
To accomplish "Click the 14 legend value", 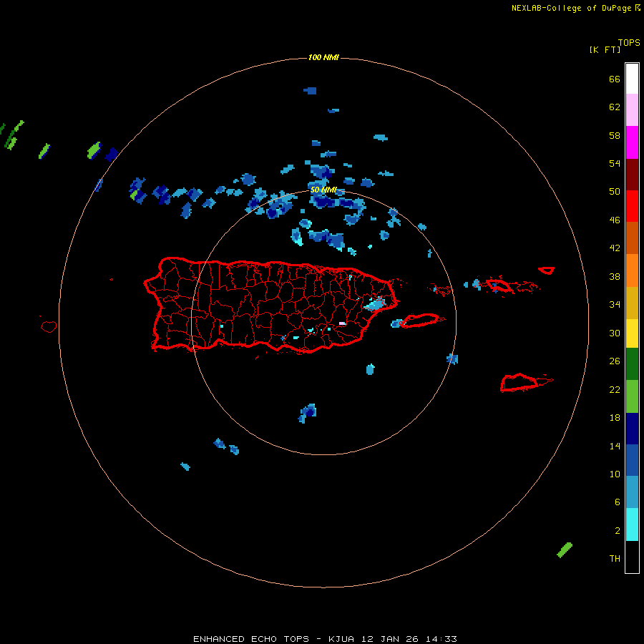I will point(615,446).
